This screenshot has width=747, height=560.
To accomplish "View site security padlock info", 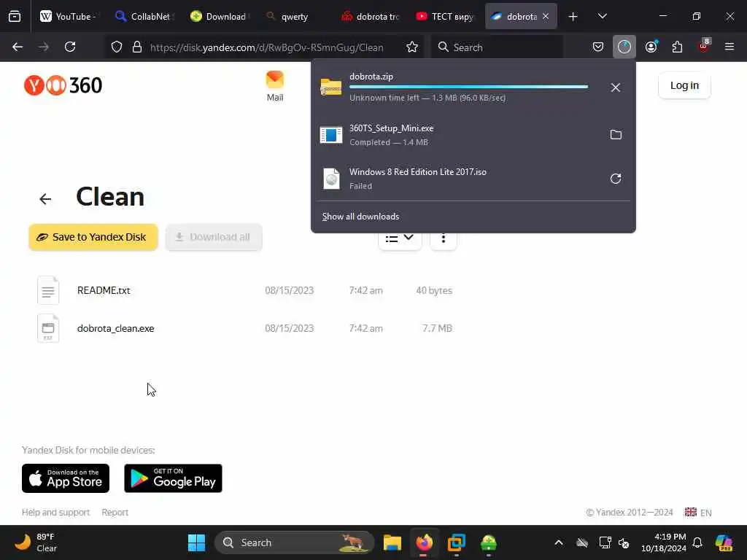I will click(x=137, y=47).
